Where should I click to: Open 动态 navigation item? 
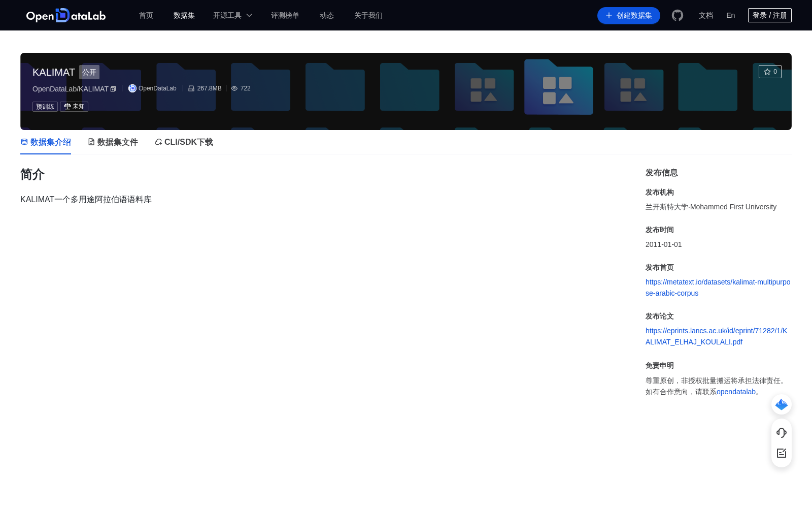[327, 15]
